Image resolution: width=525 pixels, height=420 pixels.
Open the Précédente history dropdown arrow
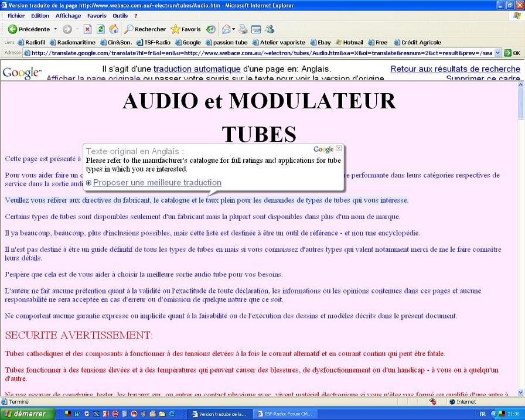[56, 29]
